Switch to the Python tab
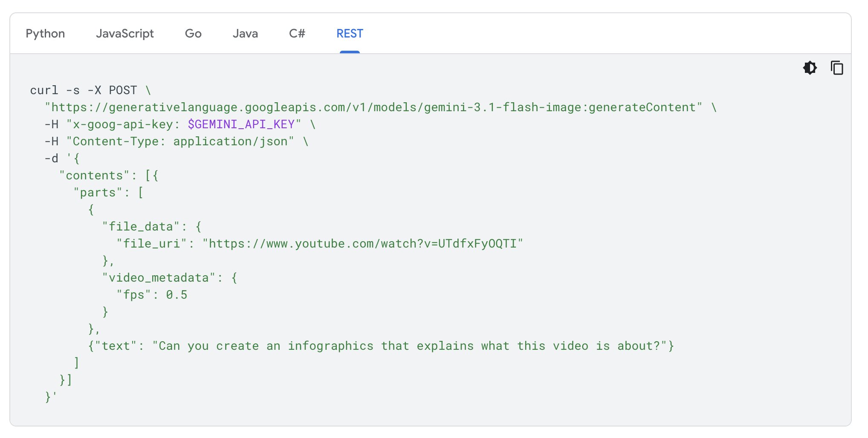 click(45, 34)
